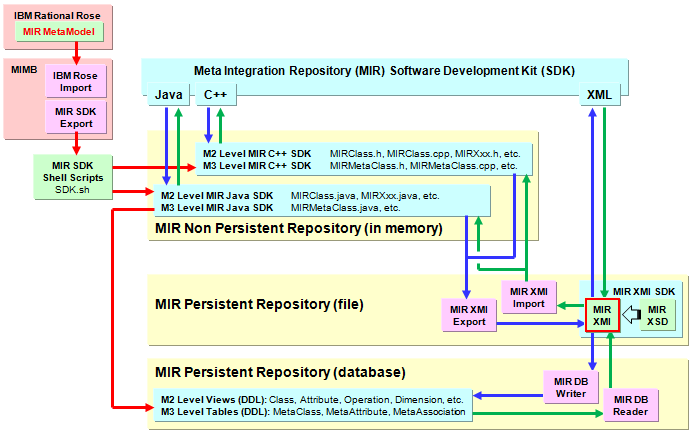This screenshot has height=434, width=692.
Task: Select the Meta Integration Repository SDK title
Action: click(384, 71)
